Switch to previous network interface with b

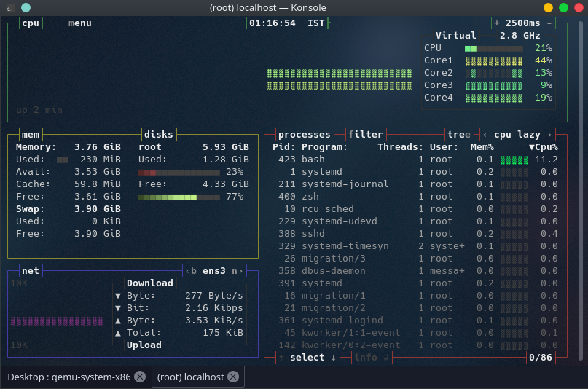pos(194,271)
